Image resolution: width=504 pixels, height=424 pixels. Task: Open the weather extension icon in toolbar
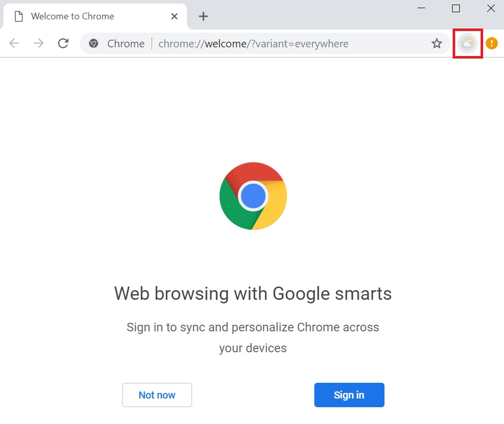click(467, 43)
